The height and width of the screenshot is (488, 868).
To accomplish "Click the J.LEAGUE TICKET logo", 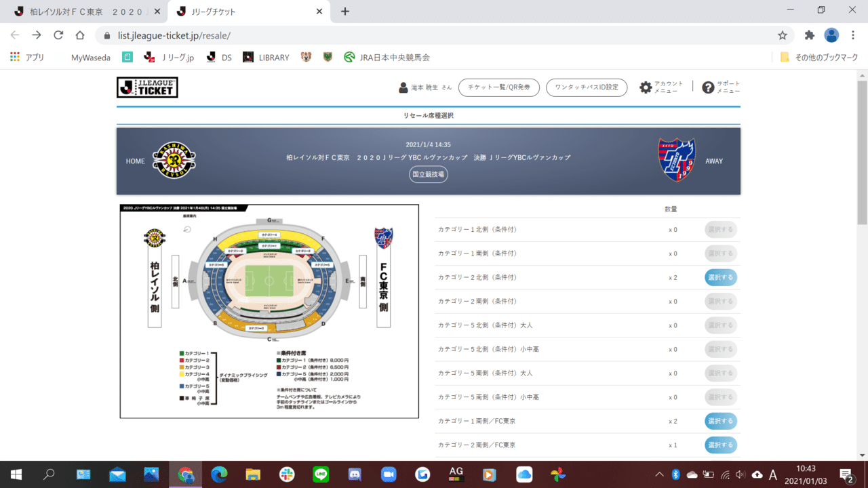I will point(147,87).
